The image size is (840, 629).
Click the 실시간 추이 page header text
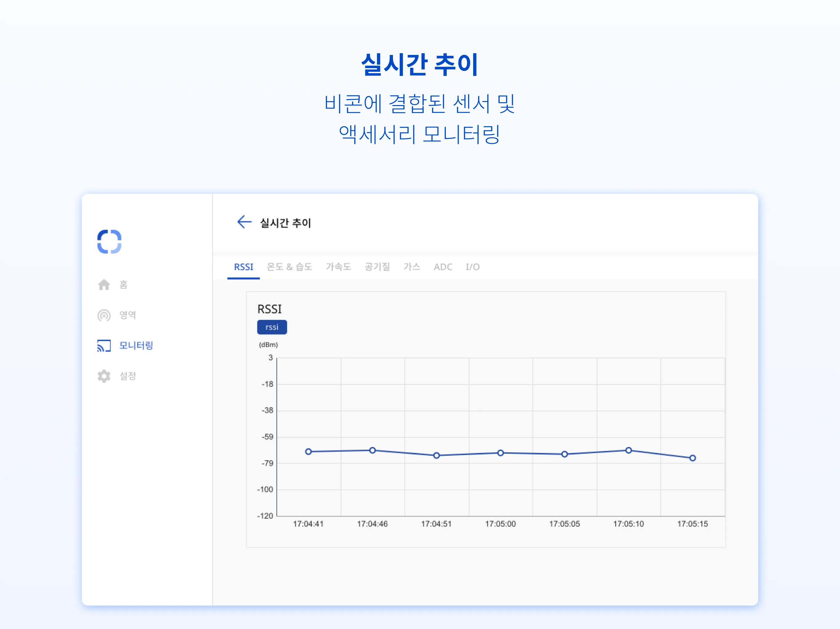coord(286,223)
